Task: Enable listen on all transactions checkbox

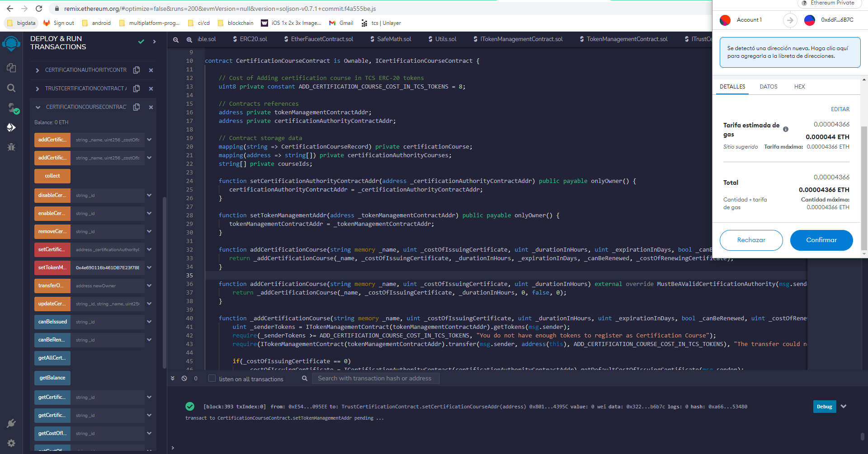Action: coord(212,379)
